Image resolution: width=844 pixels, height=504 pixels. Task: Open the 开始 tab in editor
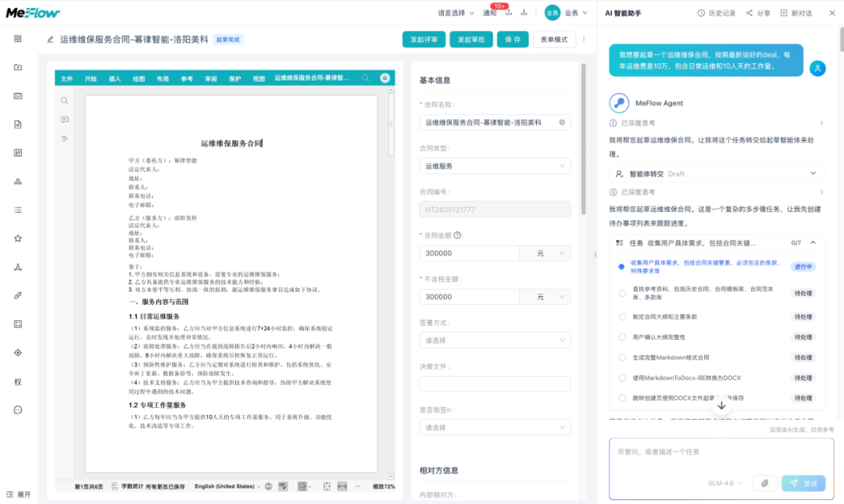point(91,79)
